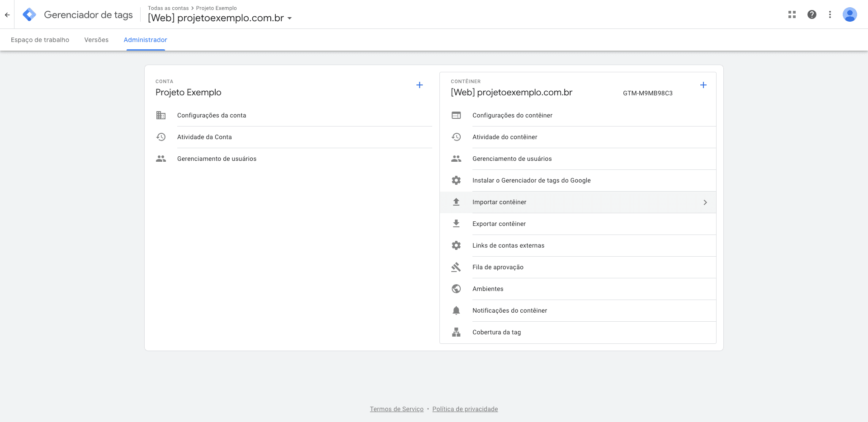Image resolution: width=868 pixels, height=422 pixels.
Task: Switch to Espaço de trabalho tab
Action: pos(40,40)
